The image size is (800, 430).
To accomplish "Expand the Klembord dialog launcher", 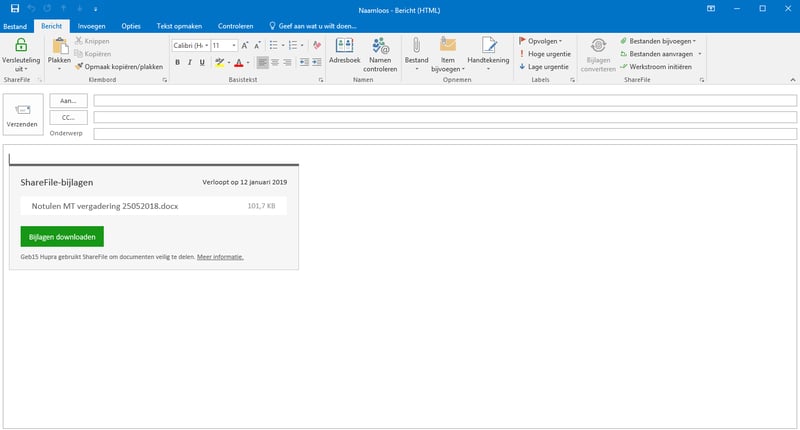I will pos(165,80).
